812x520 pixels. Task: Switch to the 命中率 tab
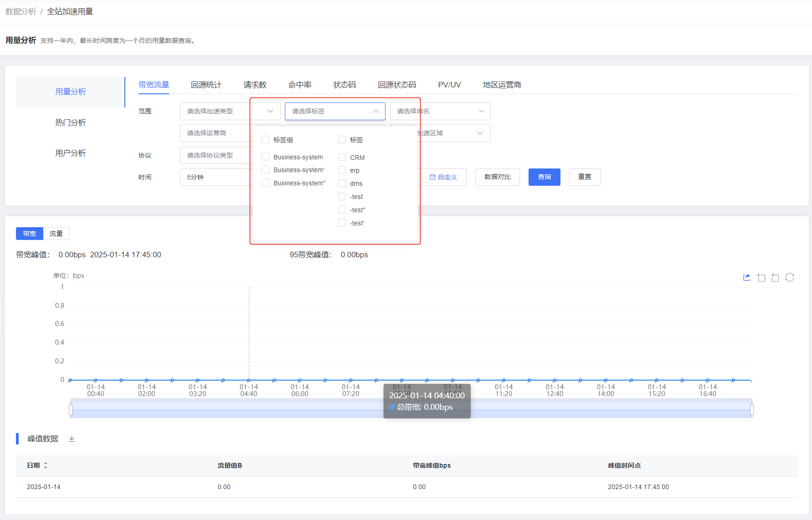(300, 85)
